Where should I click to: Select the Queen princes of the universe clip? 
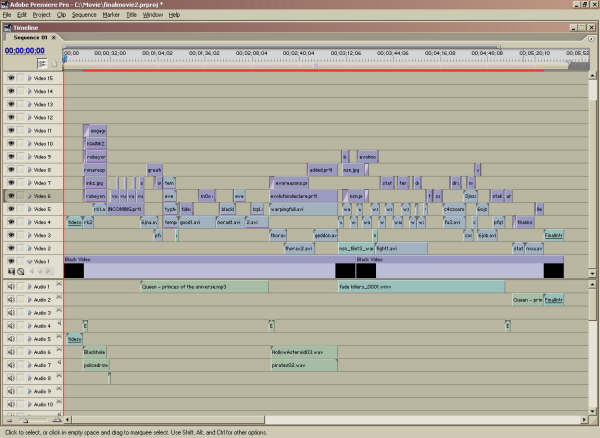pos(204,287)
